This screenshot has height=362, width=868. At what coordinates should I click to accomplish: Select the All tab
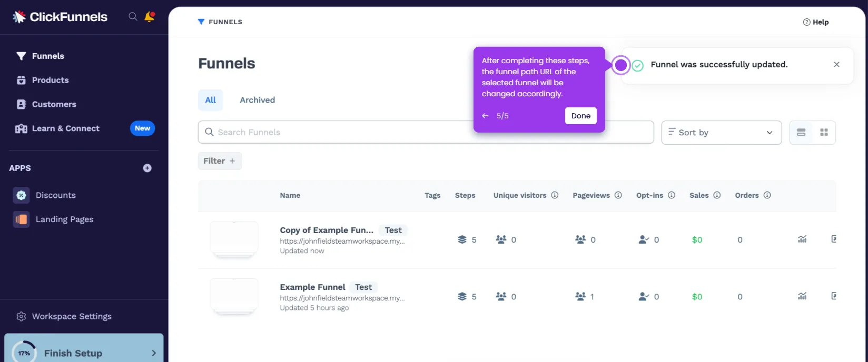coord(211,100)
